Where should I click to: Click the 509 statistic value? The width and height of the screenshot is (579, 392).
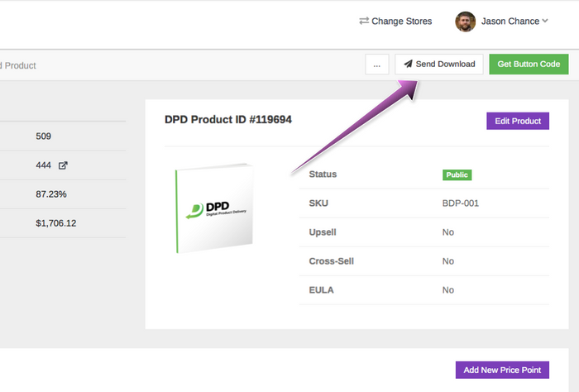44,136
